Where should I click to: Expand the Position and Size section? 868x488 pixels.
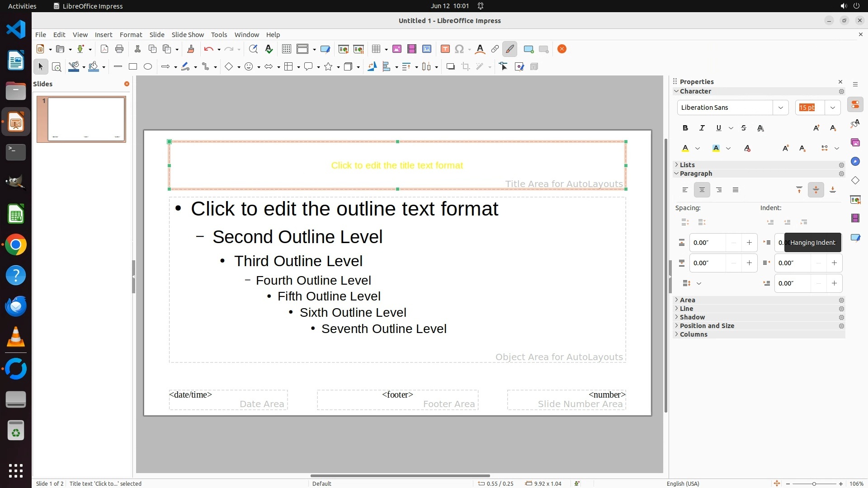[x=707, y=326]
